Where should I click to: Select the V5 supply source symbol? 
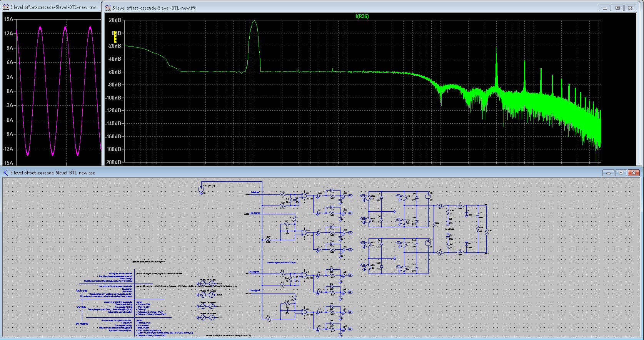click(x=428, y=196)
